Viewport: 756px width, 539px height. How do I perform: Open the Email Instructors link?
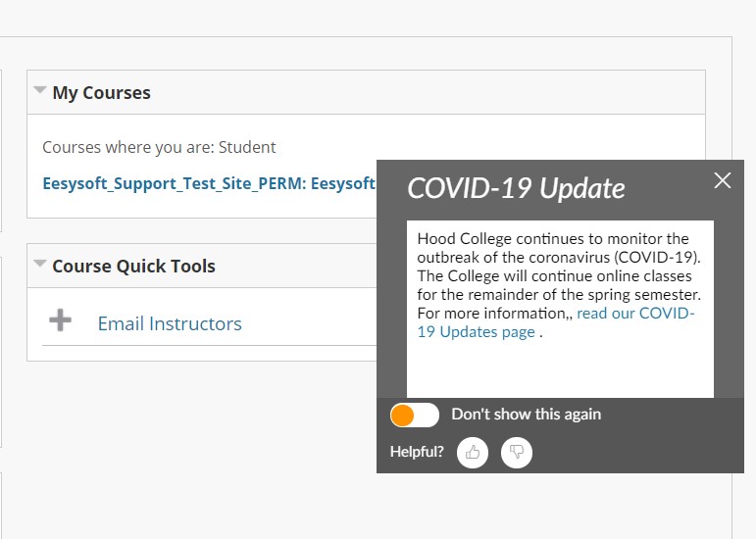click(x=170, y=323)
